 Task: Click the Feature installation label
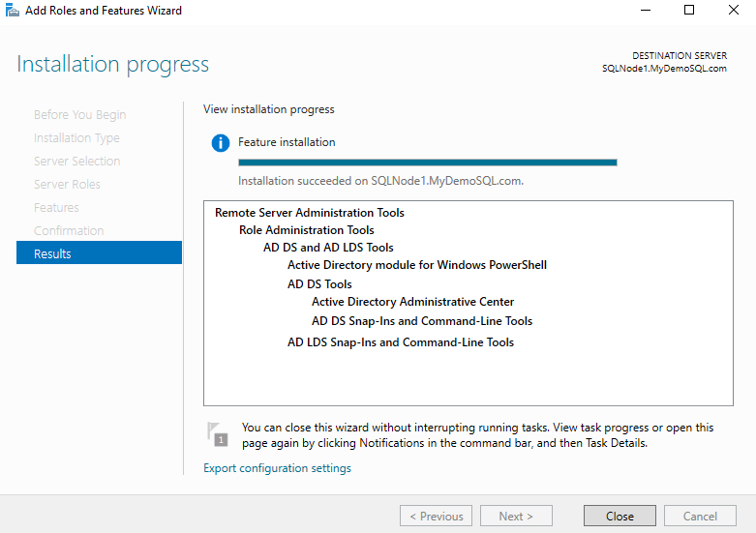point(287,142)
